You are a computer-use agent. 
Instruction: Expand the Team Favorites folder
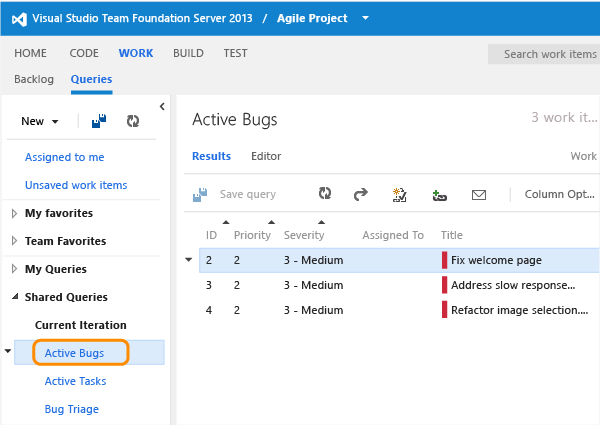[x=15, y=241]
